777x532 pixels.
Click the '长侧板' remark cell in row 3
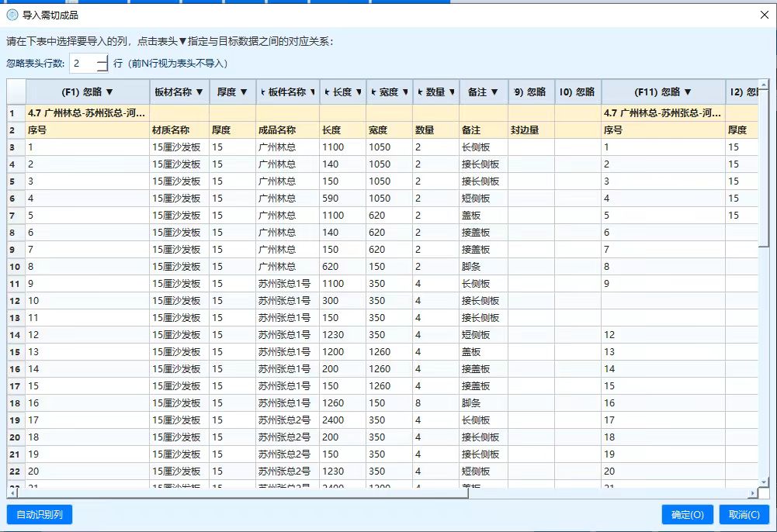coord(484,147)
